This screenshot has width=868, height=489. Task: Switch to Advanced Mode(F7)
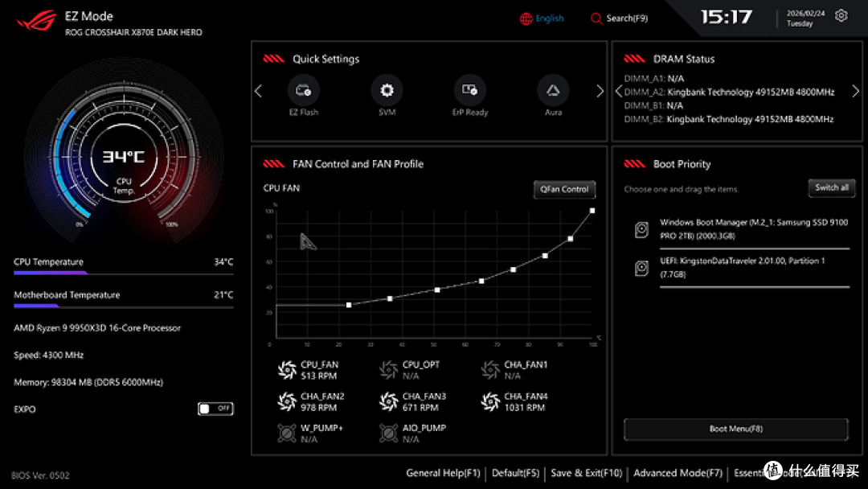click(x=678, y=473)
